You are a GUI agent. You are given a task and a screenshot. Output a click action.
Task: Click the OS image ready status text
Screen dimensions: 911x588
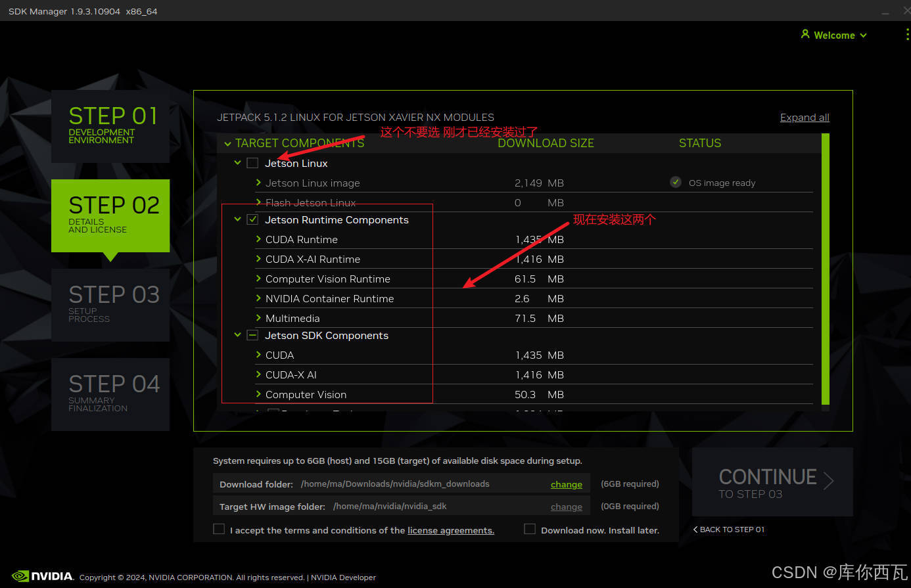click(722, 183)
